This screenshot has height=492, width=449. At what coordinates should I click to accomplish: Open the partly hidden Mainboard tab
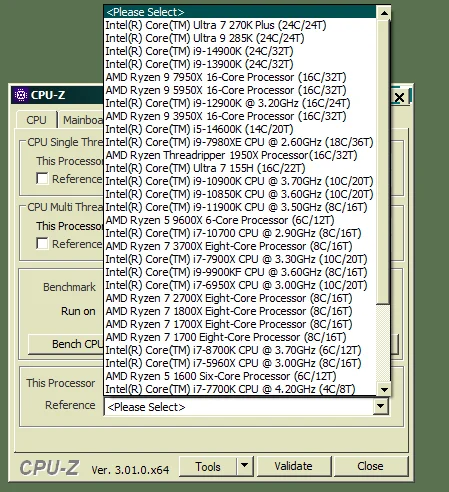[82, 120]
